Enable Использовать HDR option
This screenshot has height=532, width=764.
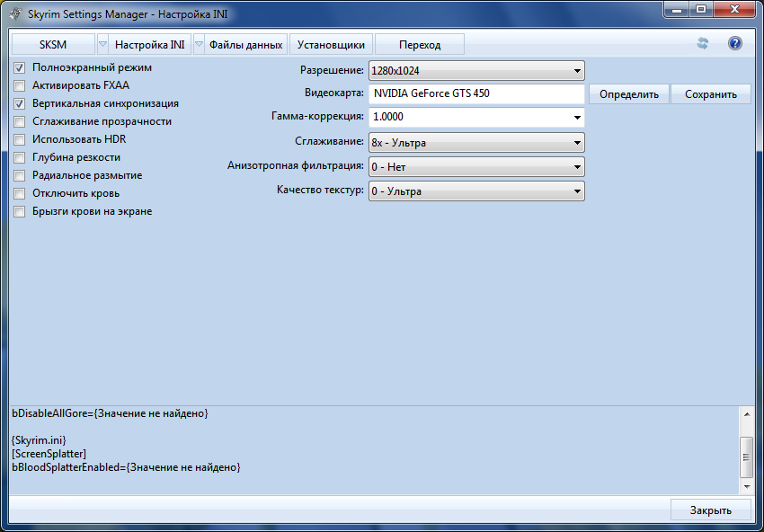coord(20,139)
